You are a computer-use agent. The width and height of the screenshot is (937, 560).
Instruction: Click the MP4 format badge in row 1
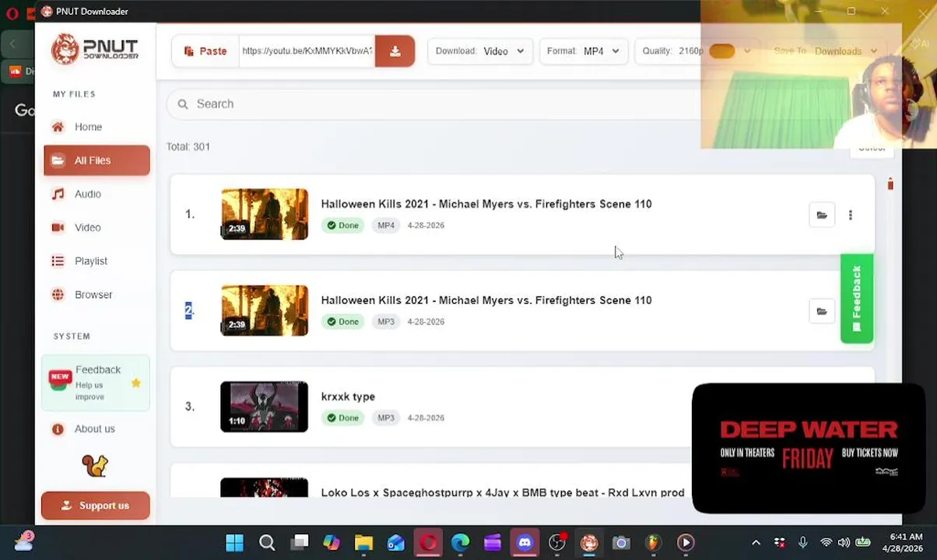coord(386,226)
